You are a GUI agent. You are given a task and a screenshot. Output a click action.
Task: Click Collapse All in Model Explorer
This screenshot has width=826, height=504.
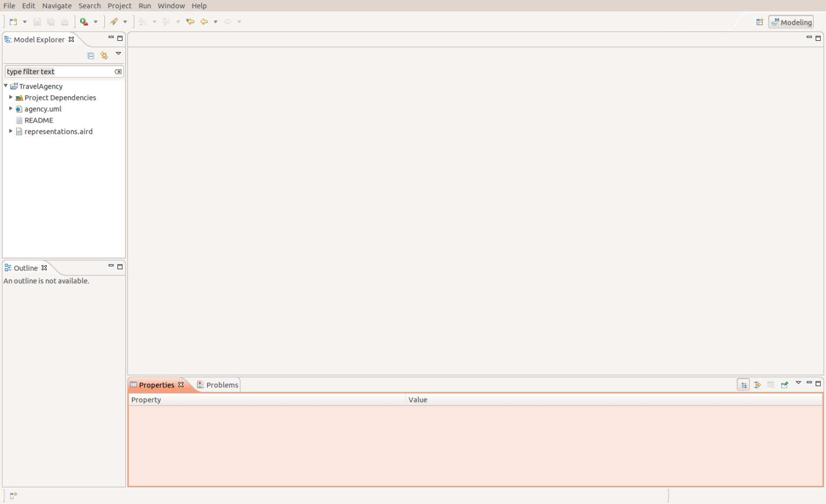point(91,55)
